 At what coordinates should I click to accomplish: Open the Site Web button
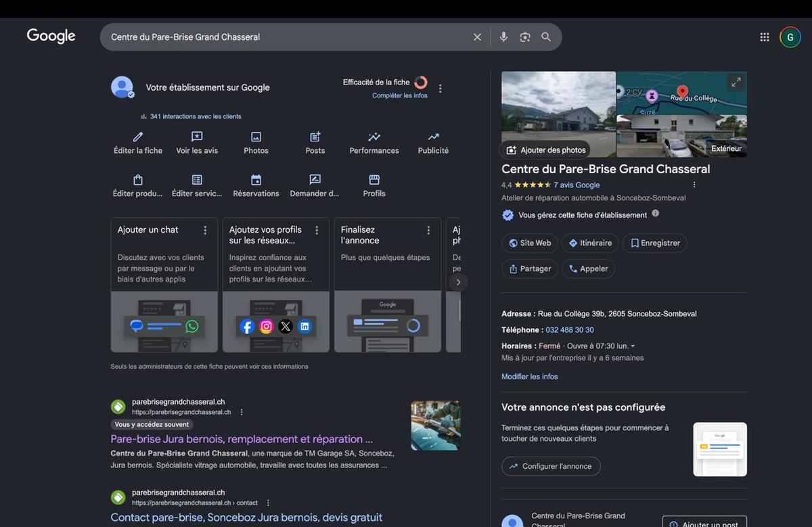pyautogui.click(x=530, y=243)
